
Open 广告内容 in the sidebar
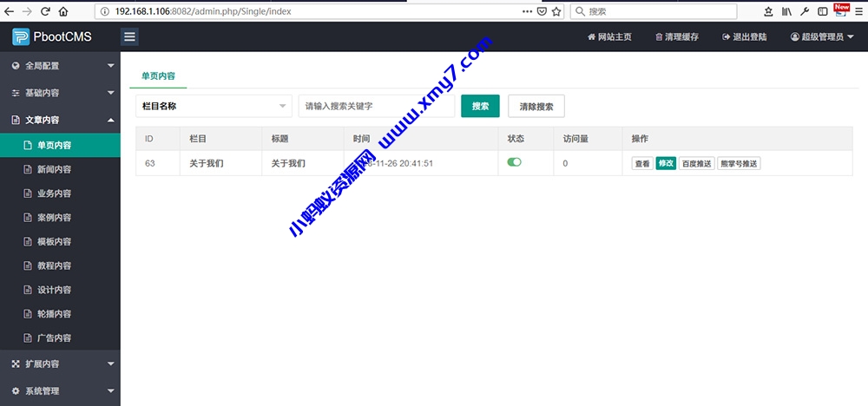tap(60, 338)
